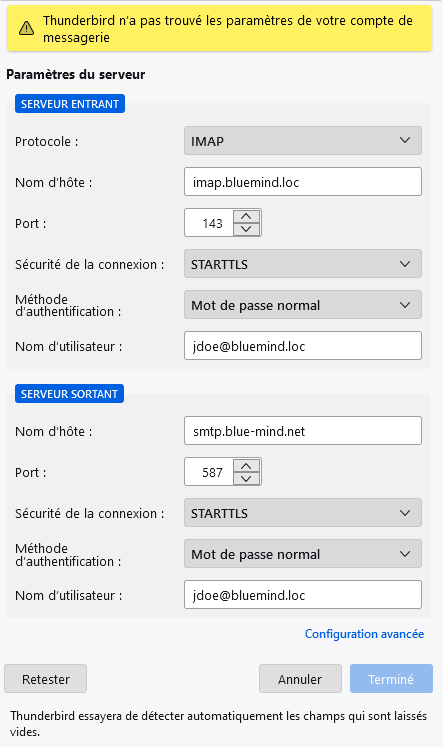Image resolution: width=443 pixels, height=747 pixels.
Task: Click the Terminé button
Action: tap(391, 678)
